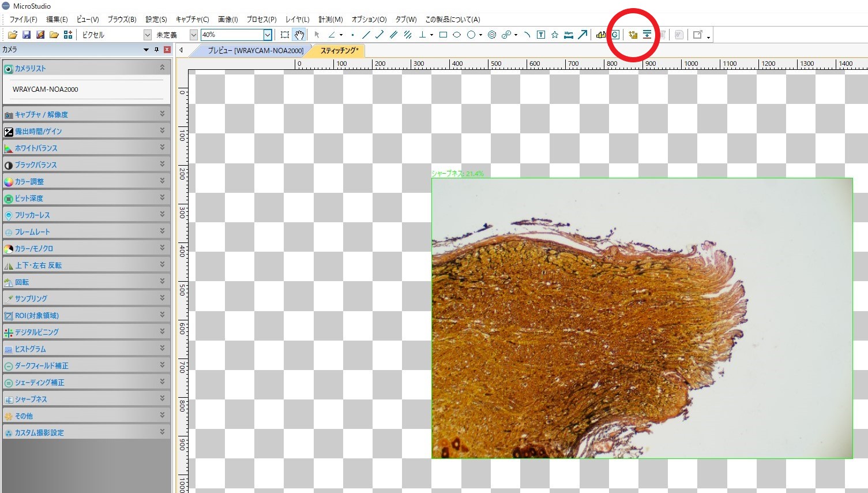
Task: Expand the ホワイトバランス panel section
Action: (x=87, y=148)
